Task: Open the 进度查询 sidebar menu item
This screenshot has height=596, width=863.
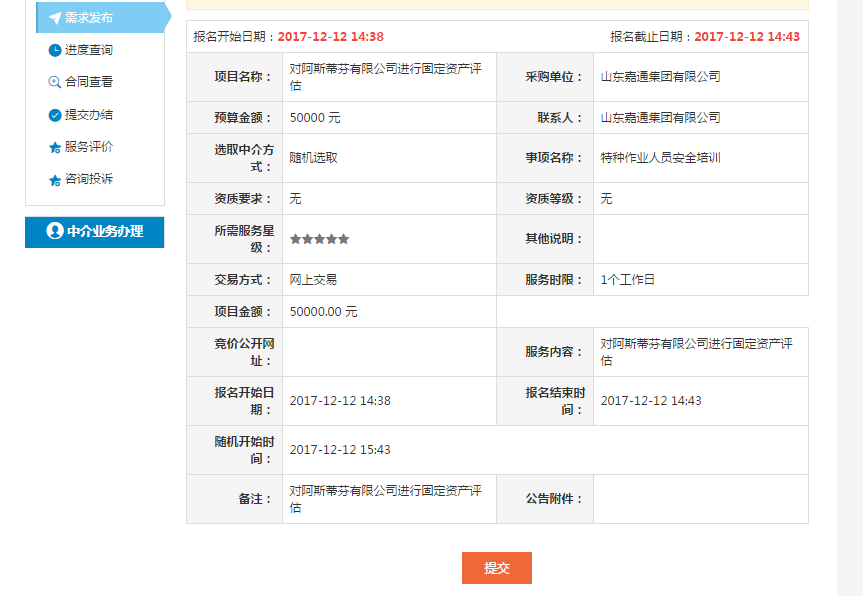Action: pos(89,50)
